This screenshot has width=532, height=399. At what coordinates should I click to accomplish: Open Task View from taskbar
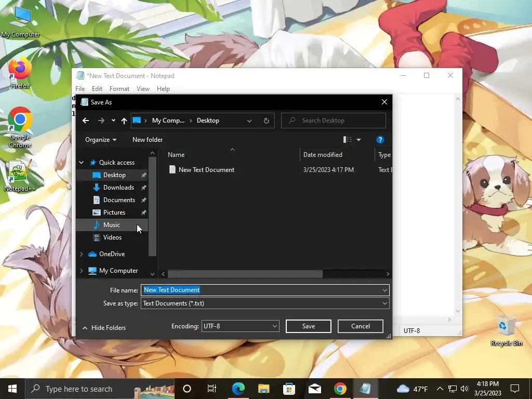click(x=212, y=389)
